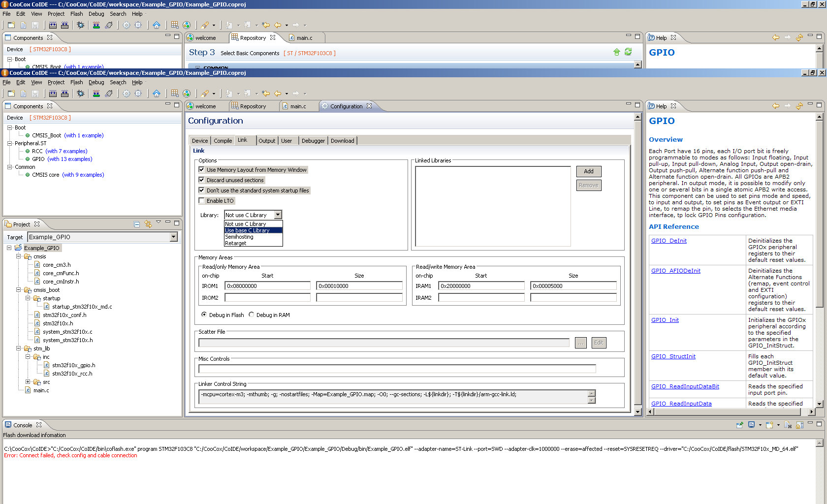Enable the LTO checkbox
Viewport: 827px width, 504px height.
pos(201,201)
